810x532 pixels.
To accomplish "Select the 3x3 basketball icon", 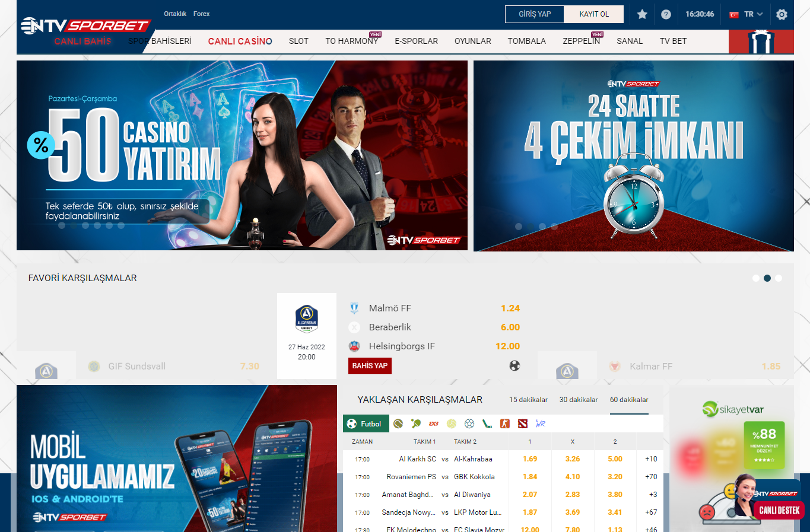I will click(434, 423).
